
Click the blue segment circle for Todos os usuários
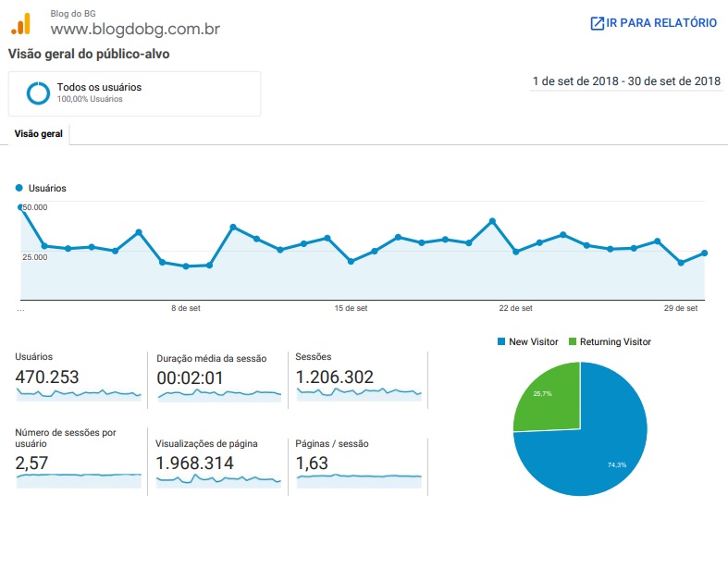click(38, 93)
